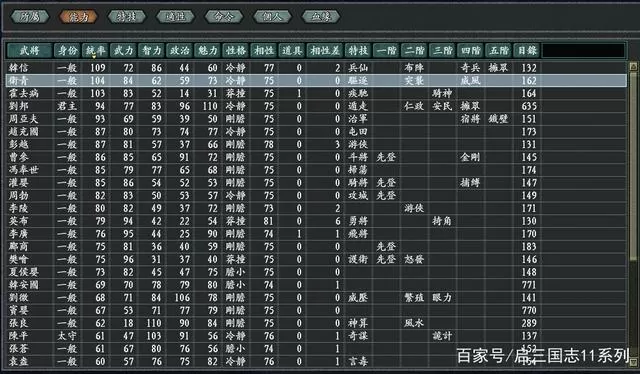The height and width of the screenshot is (374, 640).
Task: Select the highlighted 能力 tab
Action: click(78, 17)
